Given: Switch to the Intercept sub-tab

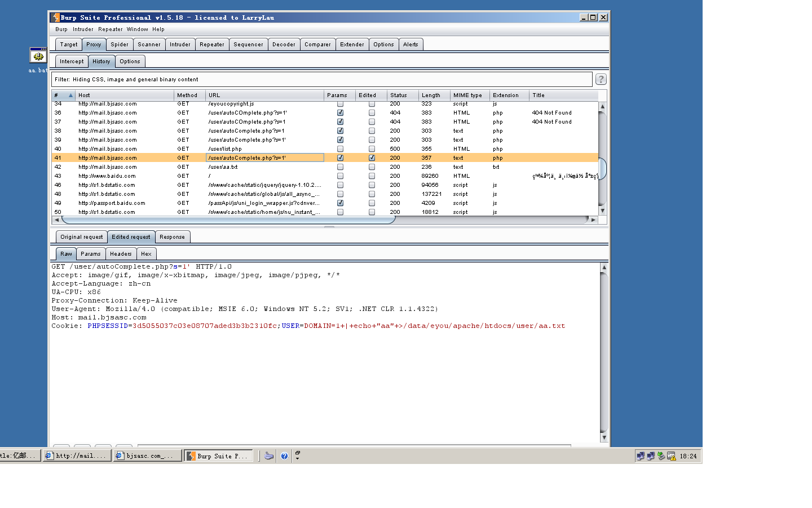Looking at the screenshot, I should [x=72, y=62].
